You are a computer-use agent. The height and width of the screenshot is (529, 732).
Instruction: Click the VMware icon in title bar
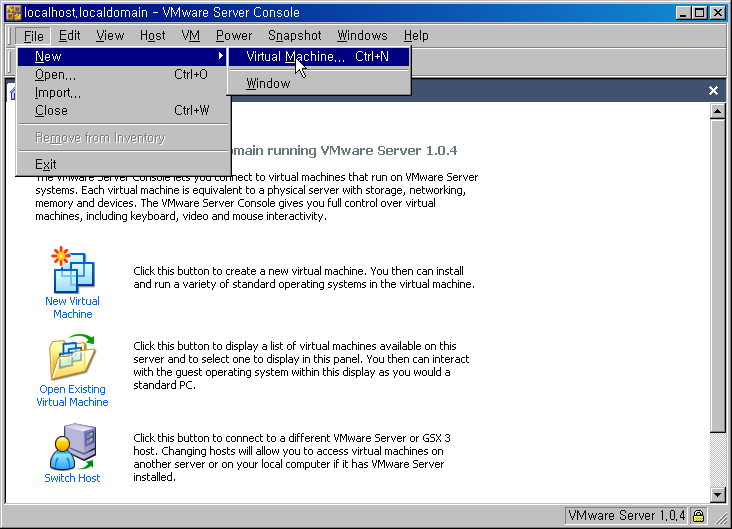[x=12, y=11]
